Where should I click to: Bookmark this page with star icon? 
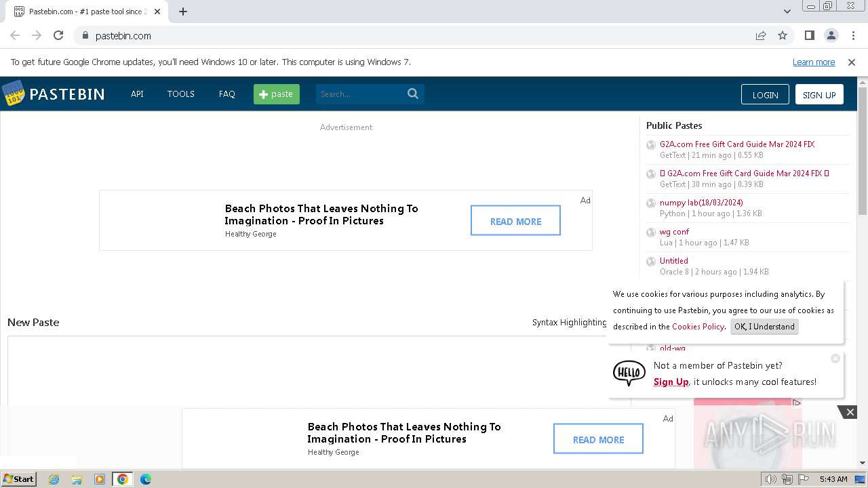pyautogui.click(x=783, y=36)
